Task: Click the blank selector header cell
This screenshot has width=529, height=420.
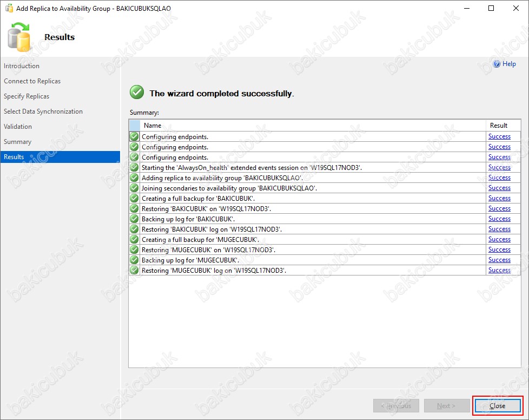Action: (135, 125)
